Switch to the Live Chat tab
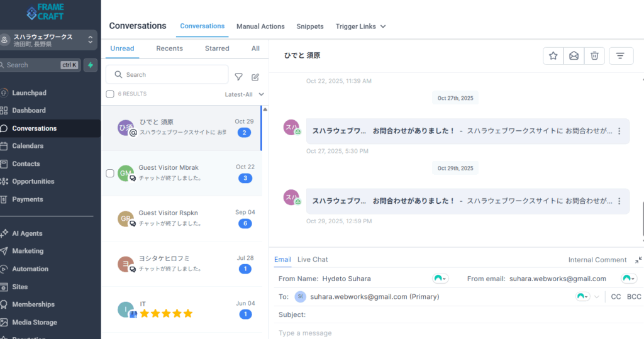The image size is (644, 339). point(313,260)
